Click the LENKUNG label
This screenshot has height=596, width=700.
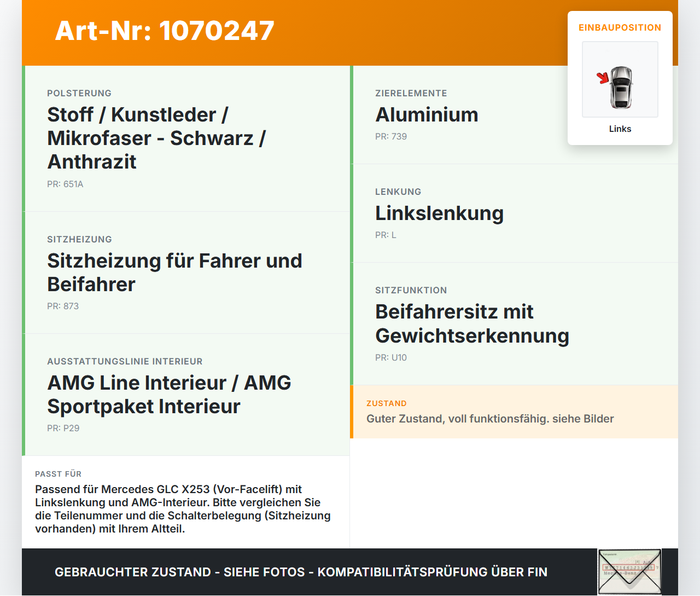point(398,192)
